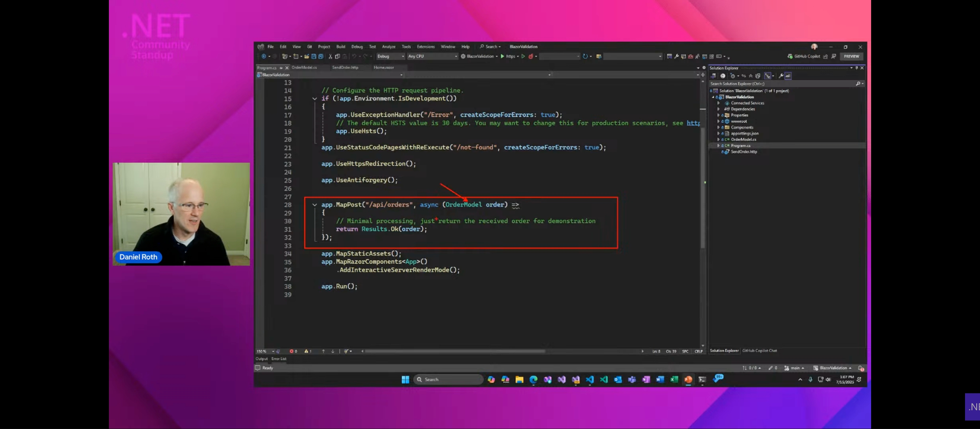Click the editor horizontal scrollbar
The height and width of the screenshot is (429, 980).
pyautogui.click(x=455, y=351)
